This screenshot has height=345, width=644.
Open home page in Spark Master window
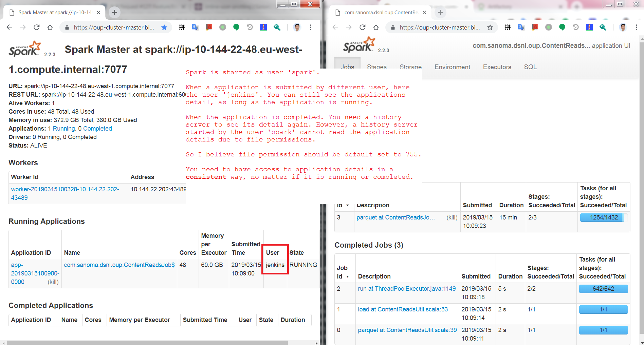point(50,27)
